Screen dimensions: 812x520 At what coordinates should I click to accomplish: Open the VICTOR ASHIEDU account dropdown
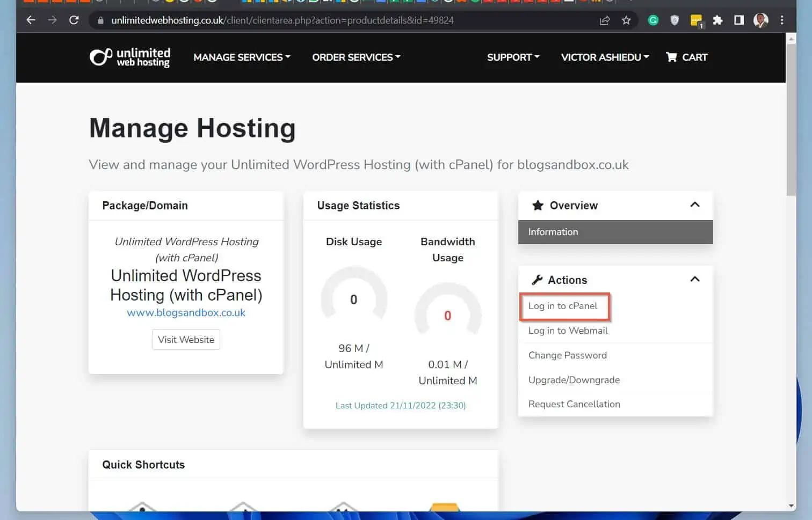tap(605, 57)
